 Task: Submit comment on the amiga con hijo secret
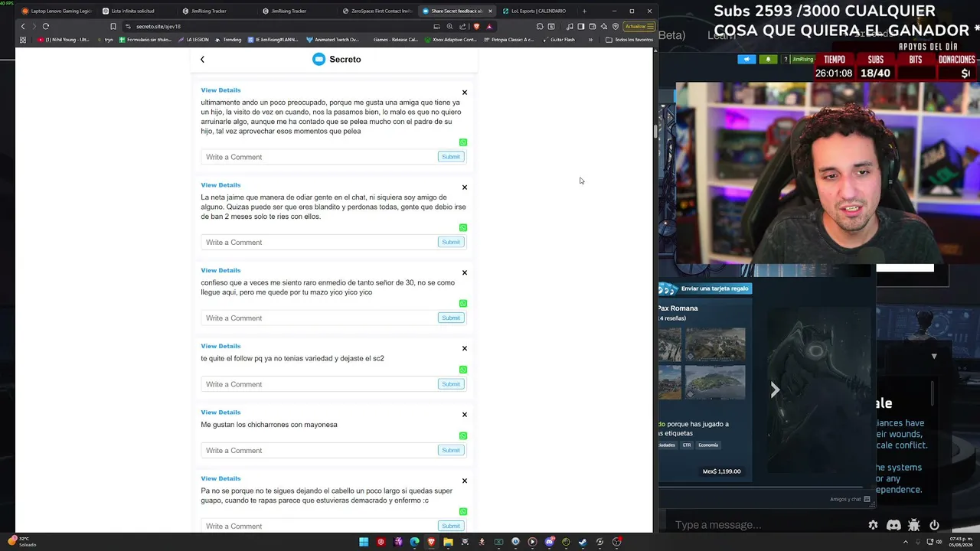(451, 157)
